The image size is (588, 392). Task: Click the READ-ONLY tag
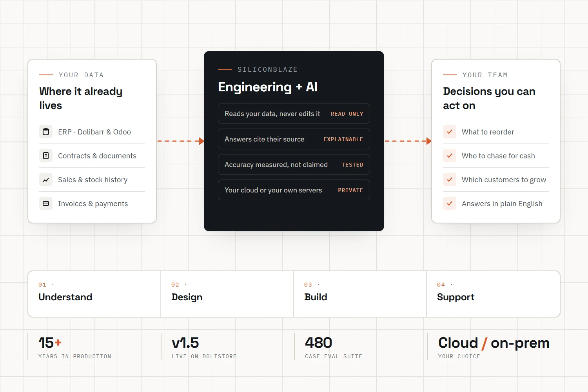click(347, 114)
